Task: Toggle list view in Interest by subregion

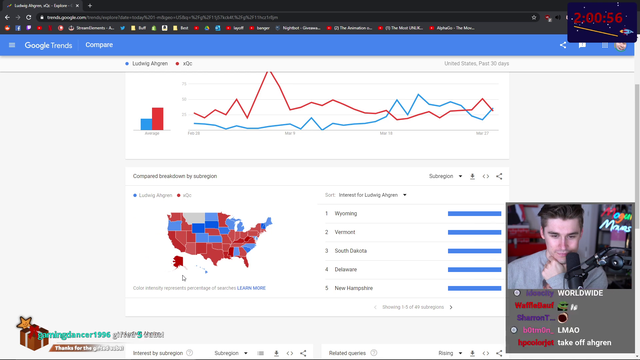Action: (x=260, y=353)
